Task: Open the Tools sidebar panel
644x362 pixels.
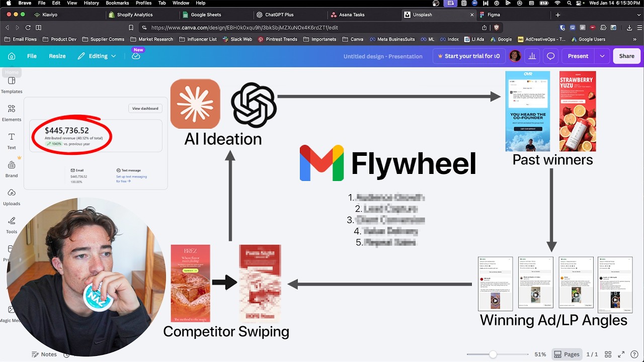Action: [12, 226]
